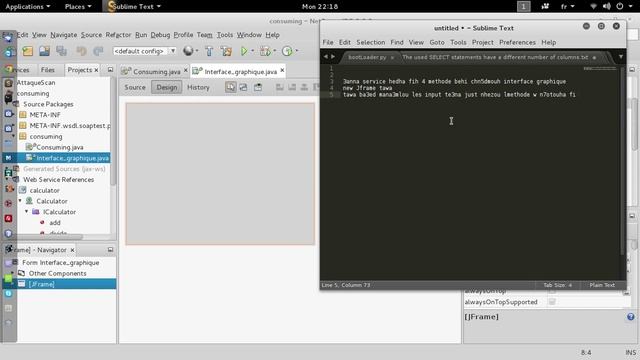Open Sublime Text Selection menu
Viewport: 640px width, 360px height.
[371, 42]
